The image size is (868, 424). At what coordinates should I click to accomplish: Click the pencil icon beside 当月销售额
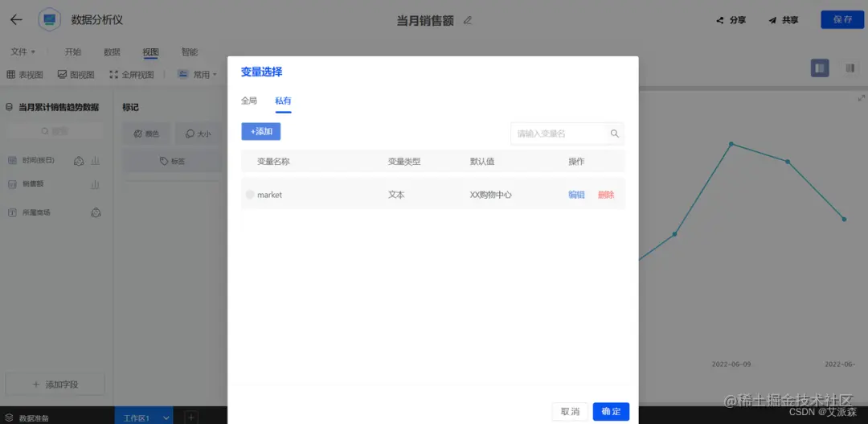[468, 20]
